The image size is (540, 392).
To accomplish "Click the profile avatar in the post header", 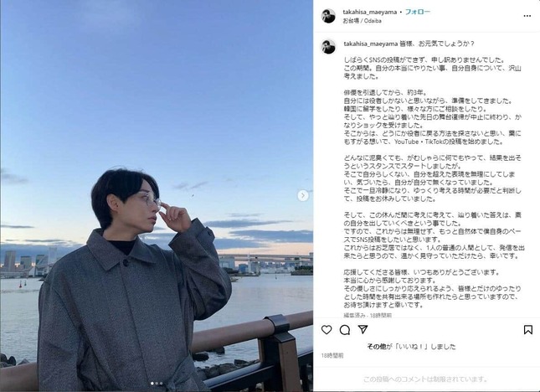I will pos(328,16).
